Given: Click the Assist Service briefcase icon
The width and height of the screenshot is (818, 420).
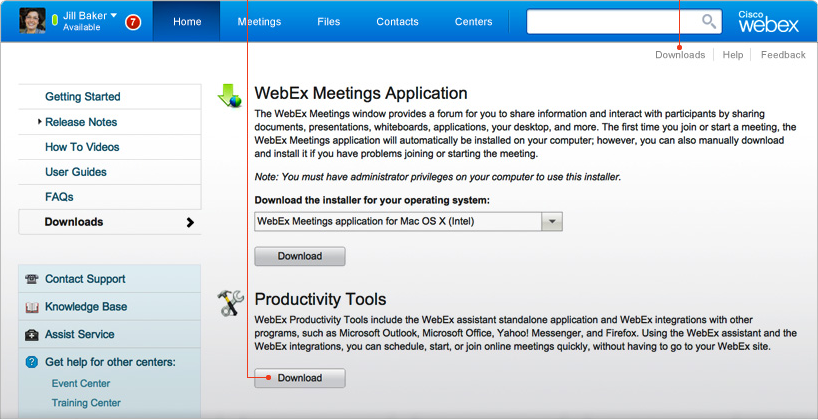Looking at the screenshot, I should click(x=32, y=335).
